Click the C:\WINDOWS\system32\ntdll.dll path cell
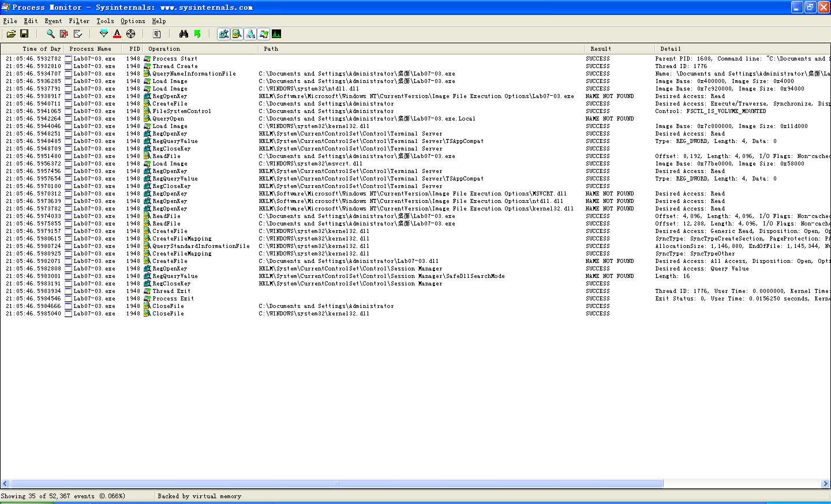This screenshot has height=504, width=831. [309, 89]
